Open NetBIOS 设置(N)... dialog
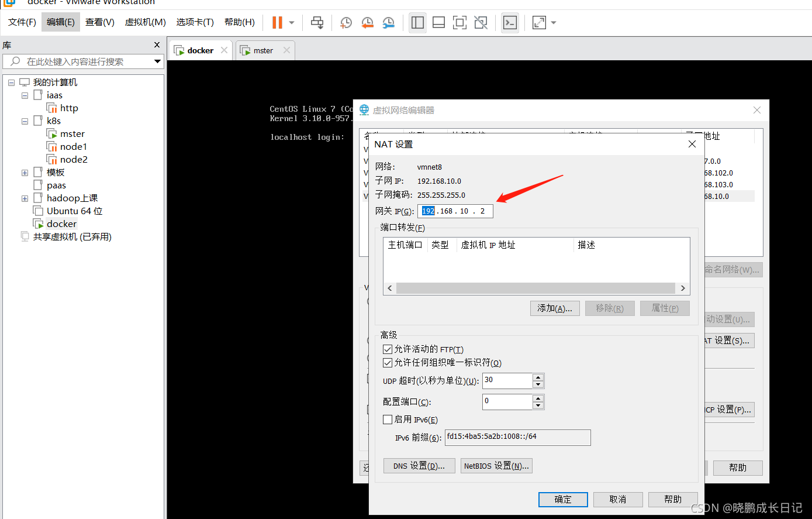The image size is (812, 519). click(496, 466)
